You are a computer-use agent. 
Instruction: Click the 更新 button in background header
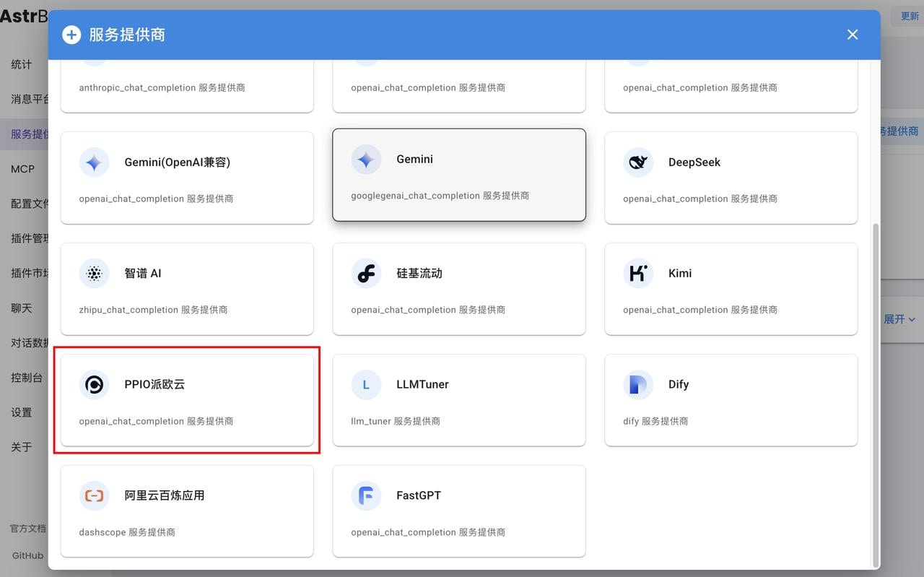point(909,16)
